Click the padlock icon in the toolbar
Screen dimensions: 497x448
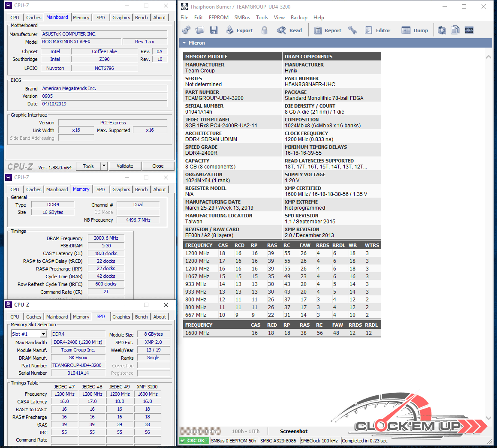pyautogui.click(x=265, y=30)
